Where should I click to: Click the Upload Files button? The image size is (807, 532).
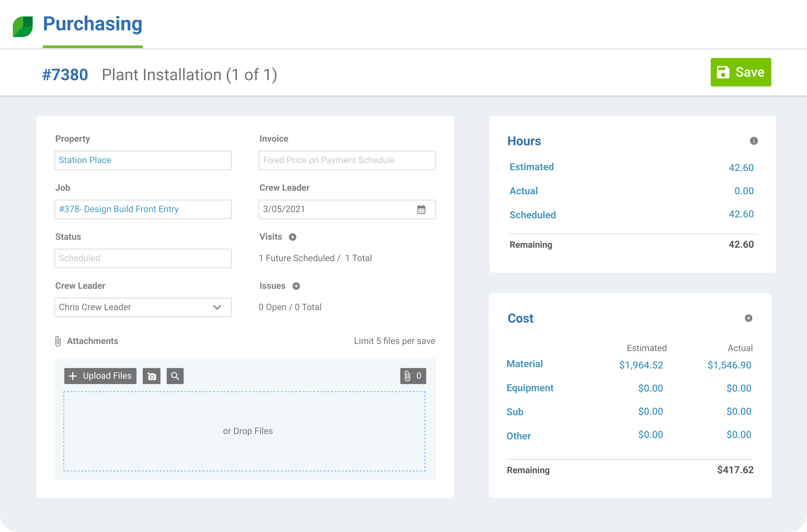(100, 376)
